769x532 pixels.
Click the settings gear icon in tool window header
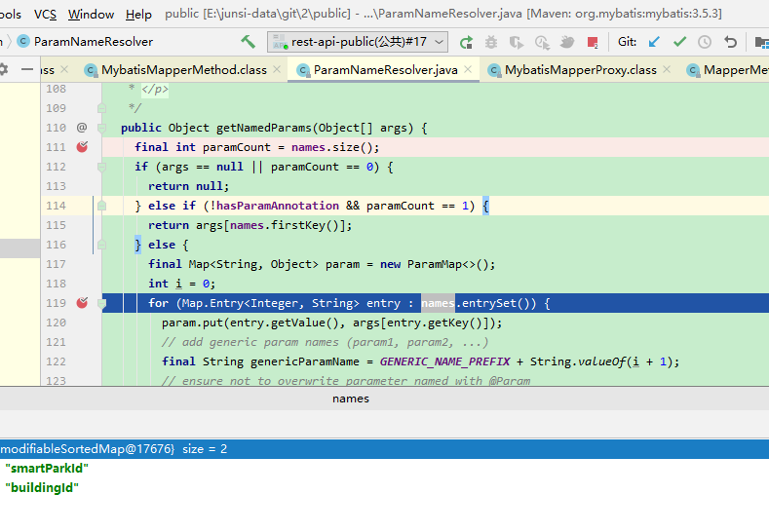click(3, 69)
